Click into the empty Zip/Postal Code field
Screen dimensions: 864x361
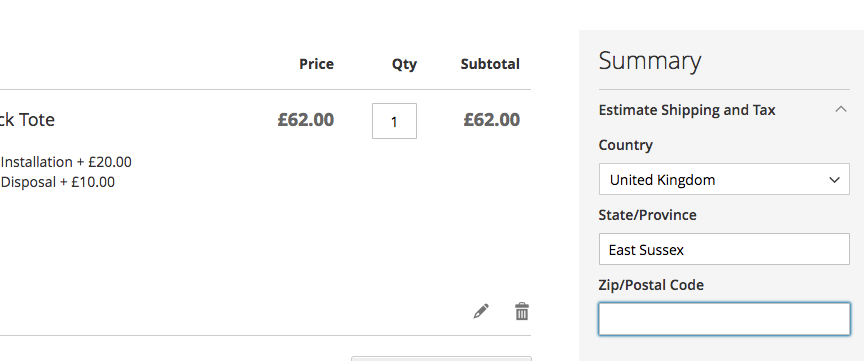[x=724, y=319]
